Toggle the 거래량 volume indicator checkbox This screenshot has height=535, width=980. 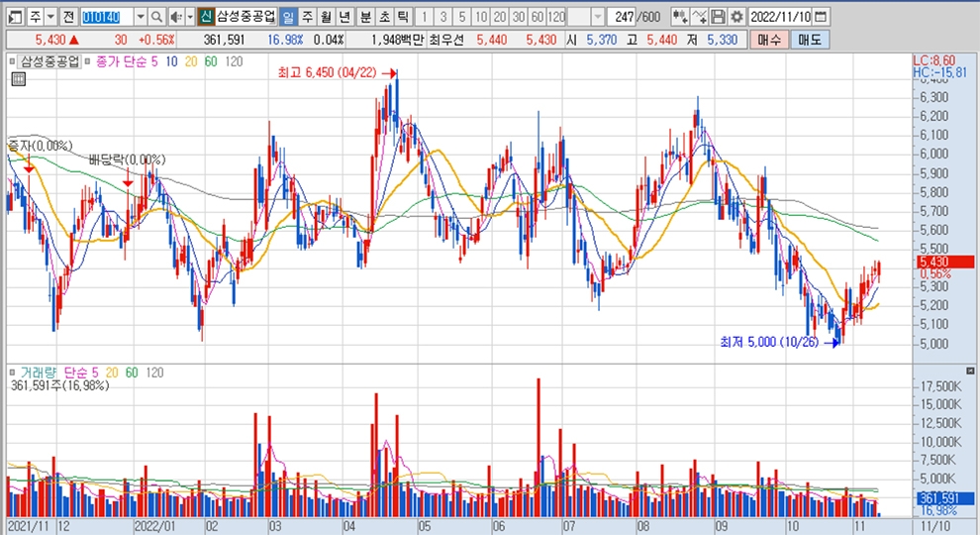point(13,373)
